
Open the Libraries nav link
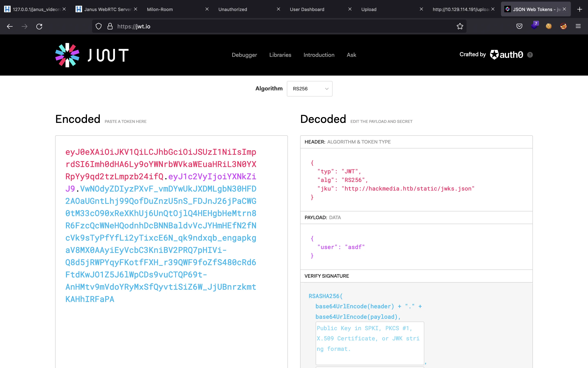pyautogui.click(x=280, y=55)
